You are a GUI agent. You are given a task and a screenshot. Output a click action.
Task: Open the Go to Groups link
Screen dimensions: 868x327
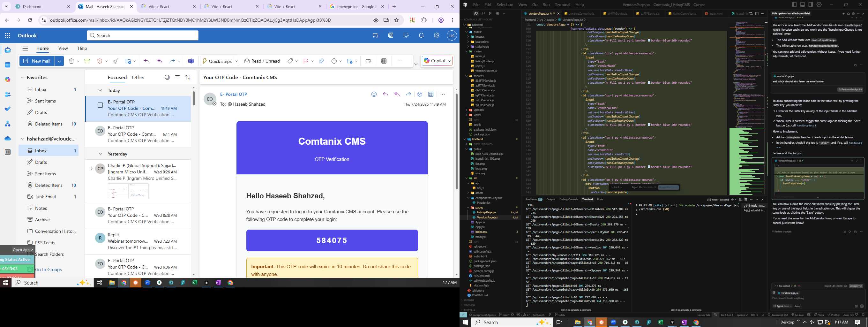click(49, 270)
